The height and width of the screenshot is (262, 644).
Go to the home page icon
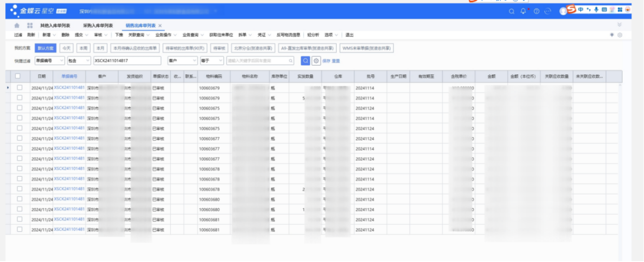(x=17, y=25)
